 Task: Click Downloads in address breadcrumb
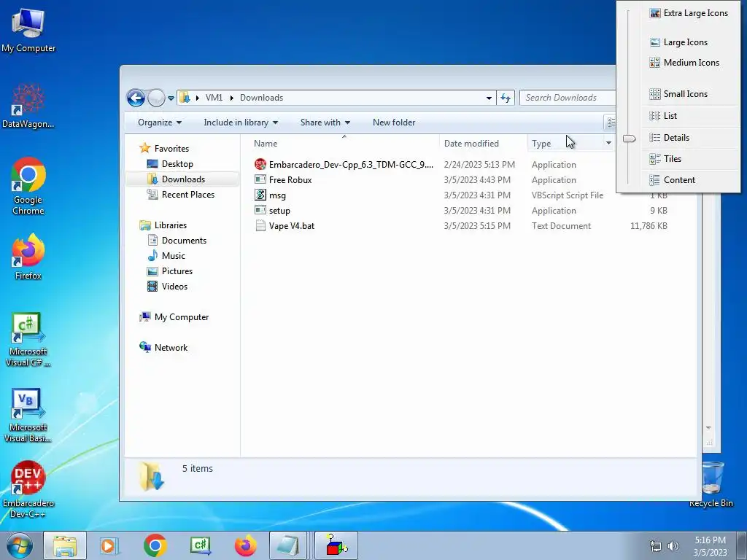(x=262, y=98)
